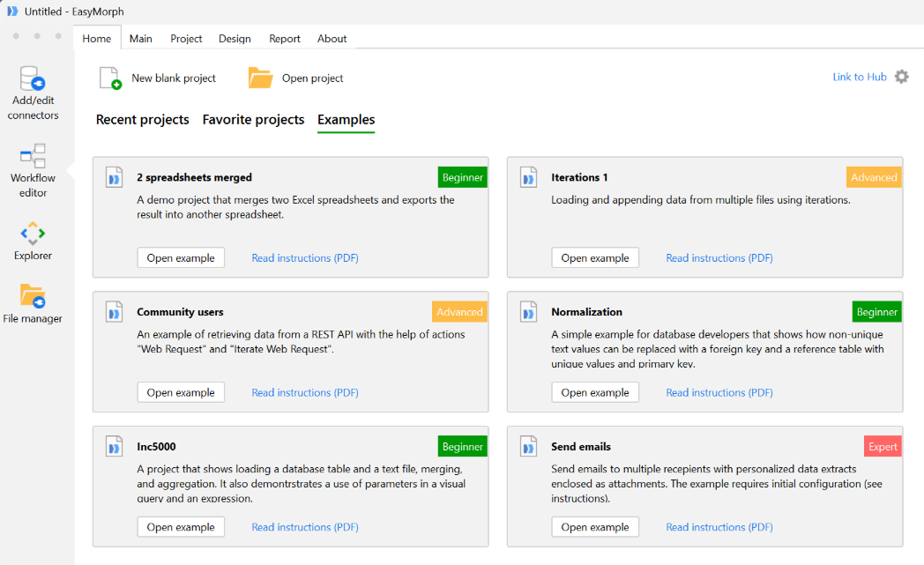Screen dimensions: 924x565
Task: Open example for Send emails
Action: click(595, 527)
